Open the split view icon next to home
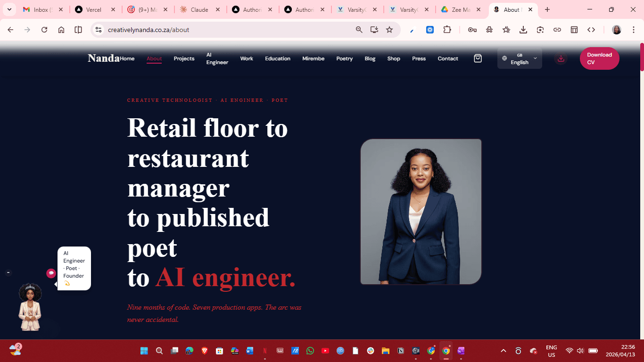644x362 pixels. point(78,30)
